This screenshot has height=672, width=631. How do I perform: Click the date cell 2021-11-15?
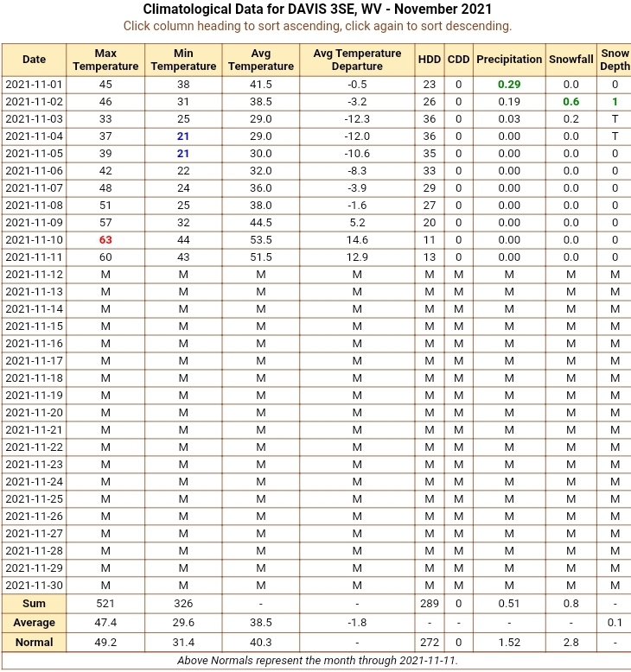34,326
